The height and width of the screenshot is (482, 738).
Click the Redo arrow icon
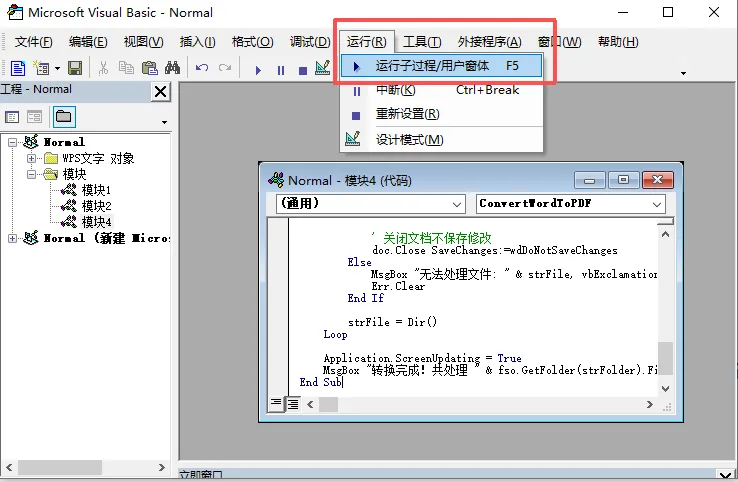[225, 69]
